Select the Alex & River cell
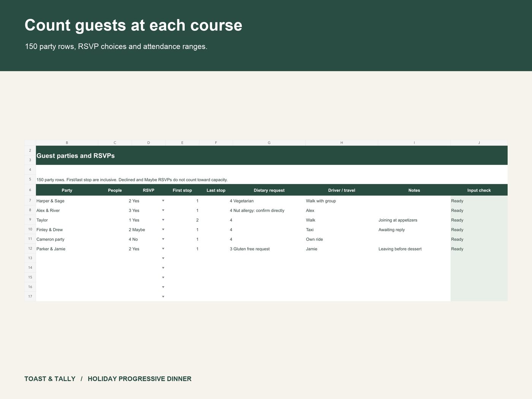532x399 pixels. (x=67, y=211)
